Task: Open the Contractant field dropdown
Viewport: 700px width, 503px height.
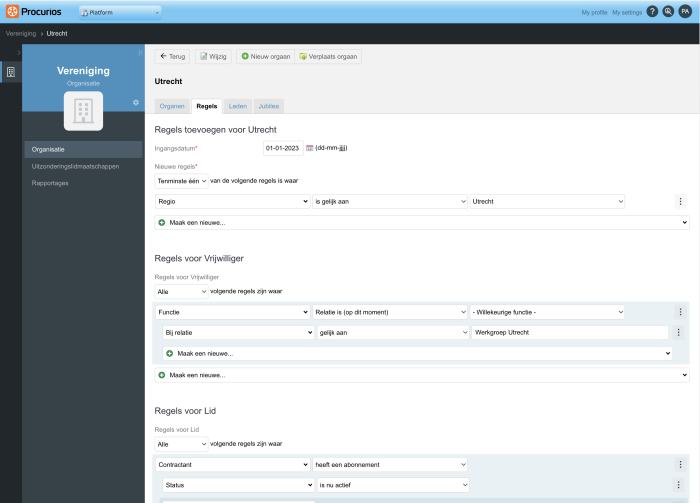Action: tap(233, 465)
